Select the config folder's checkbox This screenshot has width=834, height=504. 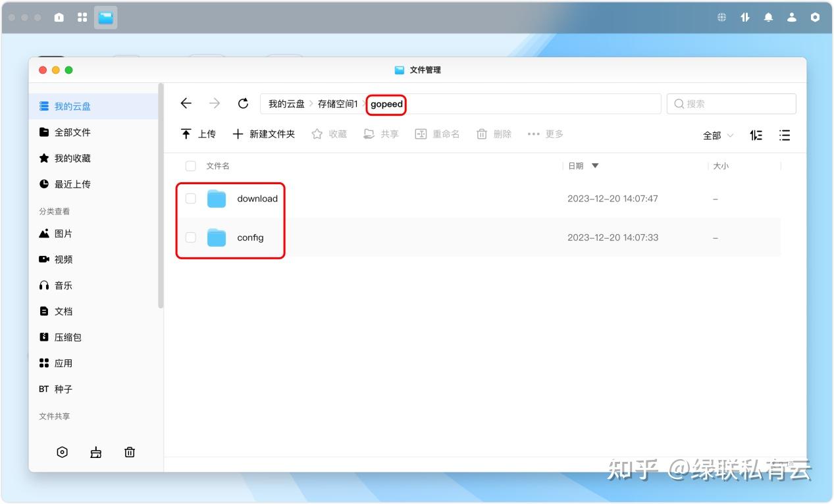click(x=190, y=238)
